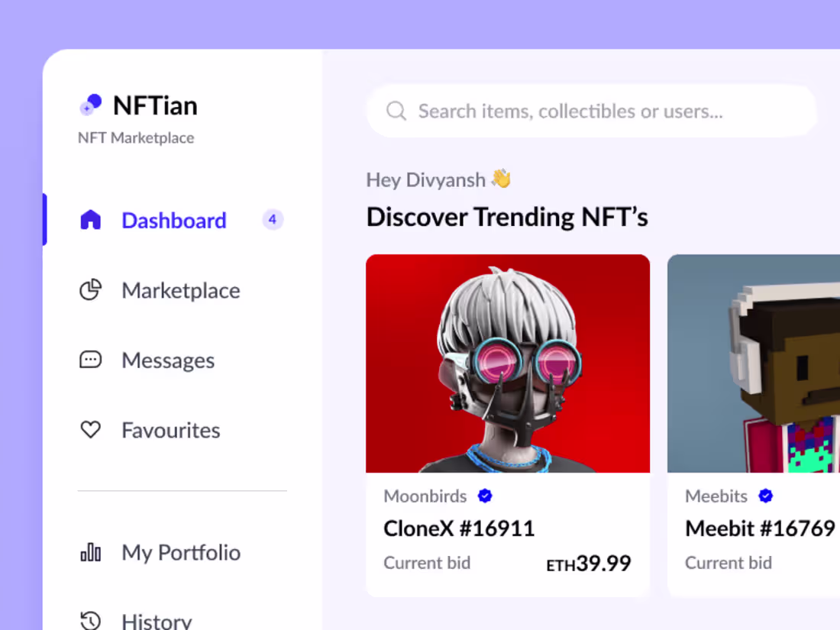The image size is (840, 630).
Task: Open the Messages chat bubble icon
Action: (91, 360)
